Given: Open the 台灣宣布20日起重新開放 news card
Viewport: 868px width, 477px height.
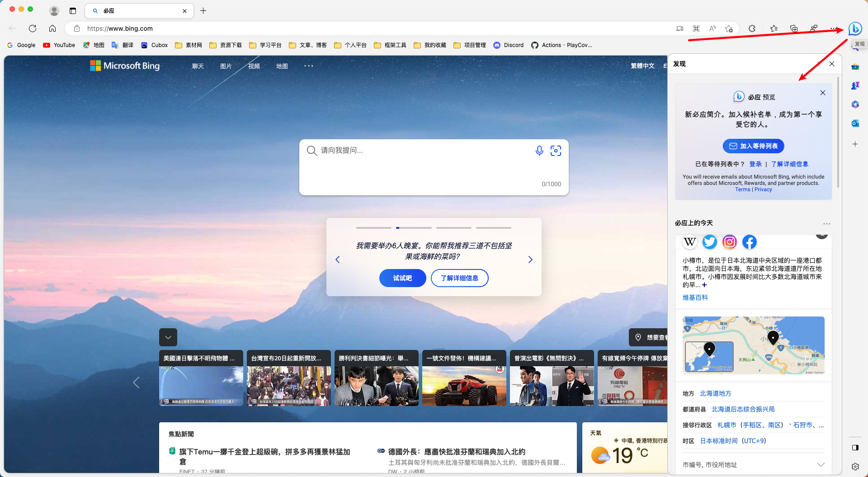Looking at the screenshot, I should (x=289, y=378).
